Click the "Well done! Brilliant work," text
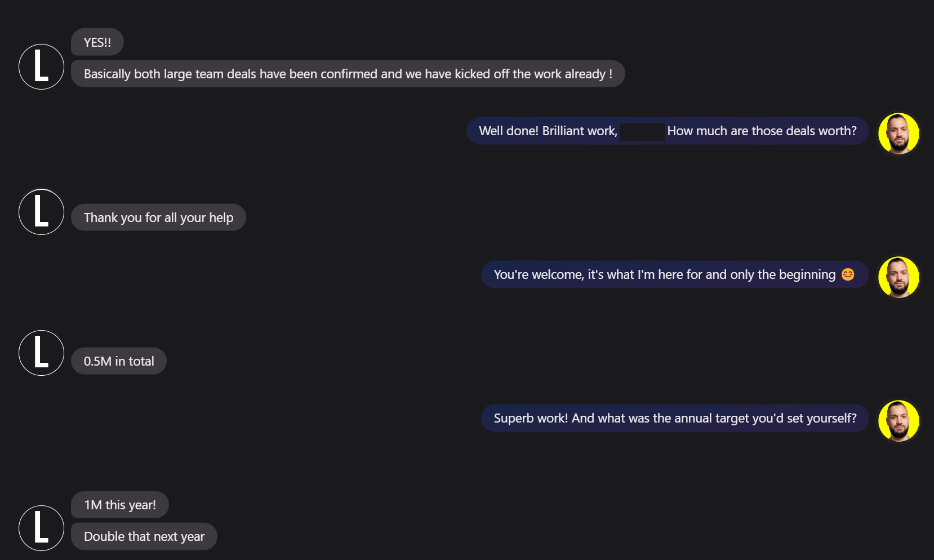This screenshot has height=560, width=934. (x=548, y=131)
